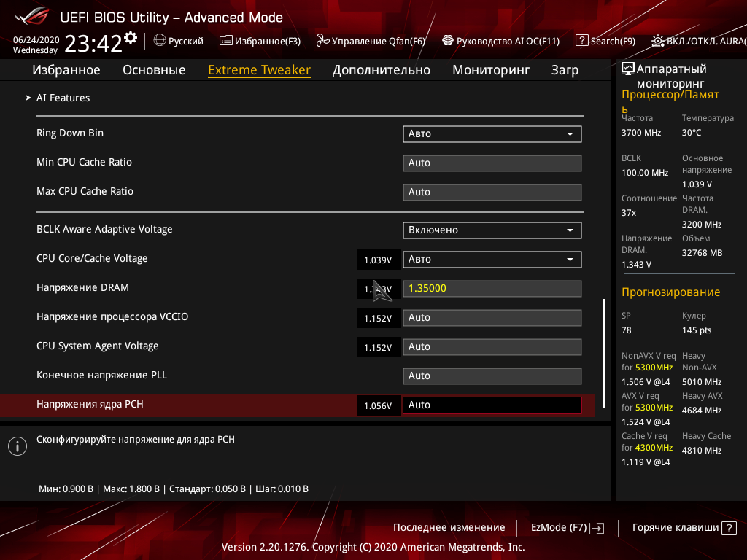Open BCLK Aware Adaptive Voltage dropdown

492,230
